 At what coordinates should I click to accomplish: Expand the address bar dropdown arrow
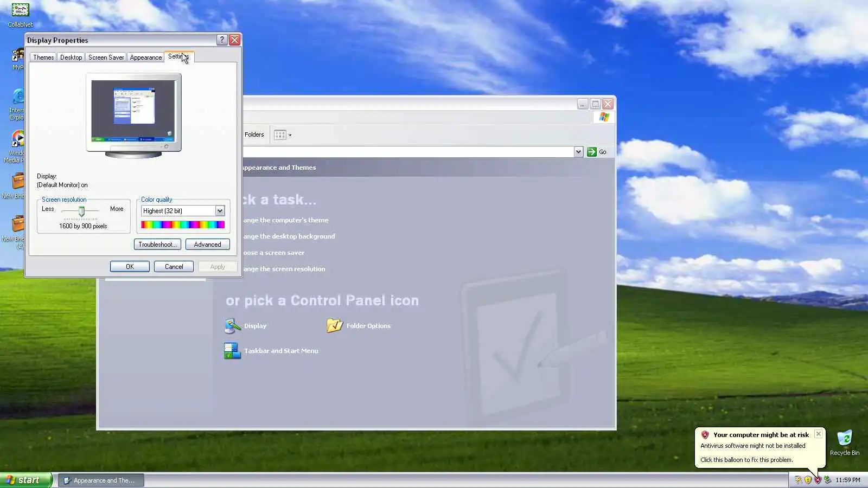[578, 152]
